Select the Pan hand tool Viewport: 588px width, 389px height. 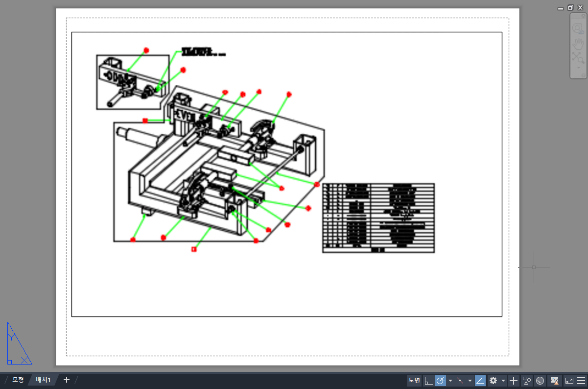(578, 44)
